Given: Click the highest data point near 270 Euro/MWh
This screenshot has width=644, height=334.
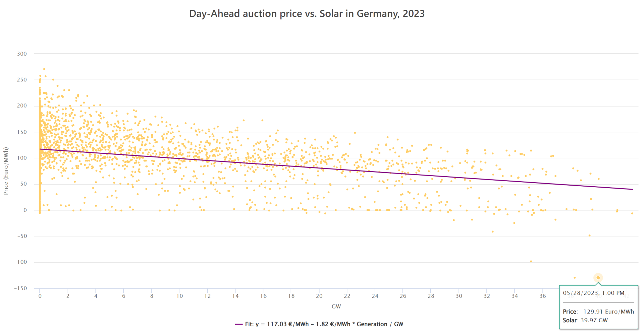Looking at the screenshot, I should point(44,69).
